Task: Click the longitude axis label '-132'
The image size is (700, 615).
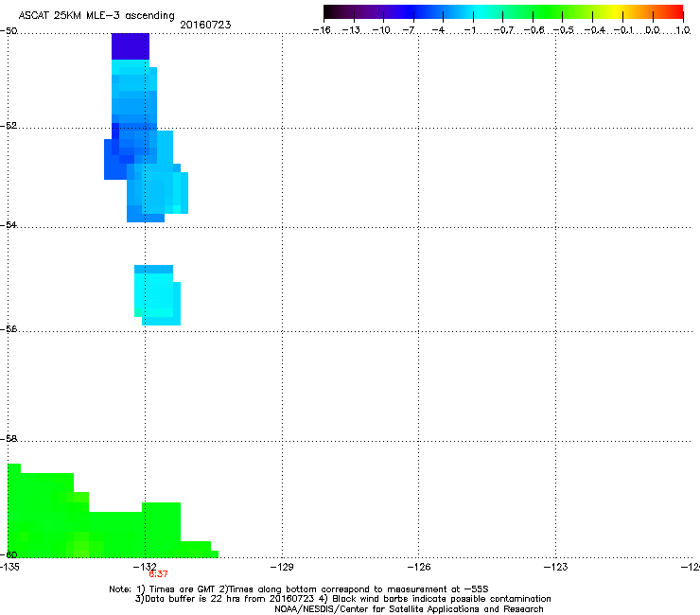Action: pos(145,567)
